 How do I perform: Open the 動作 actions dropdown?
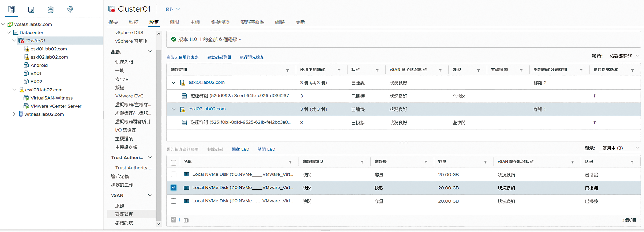(173, 9)
